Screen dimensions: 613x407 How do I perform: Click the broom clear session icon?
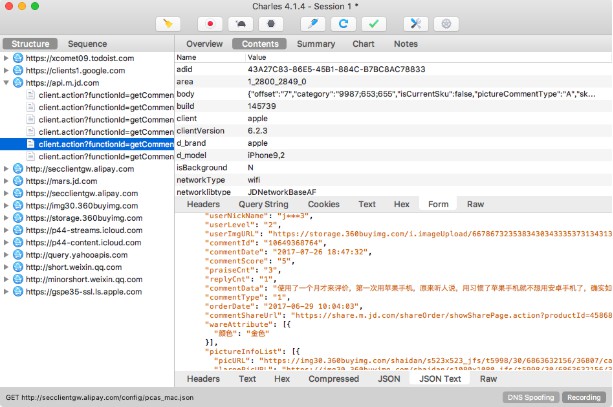168,24
